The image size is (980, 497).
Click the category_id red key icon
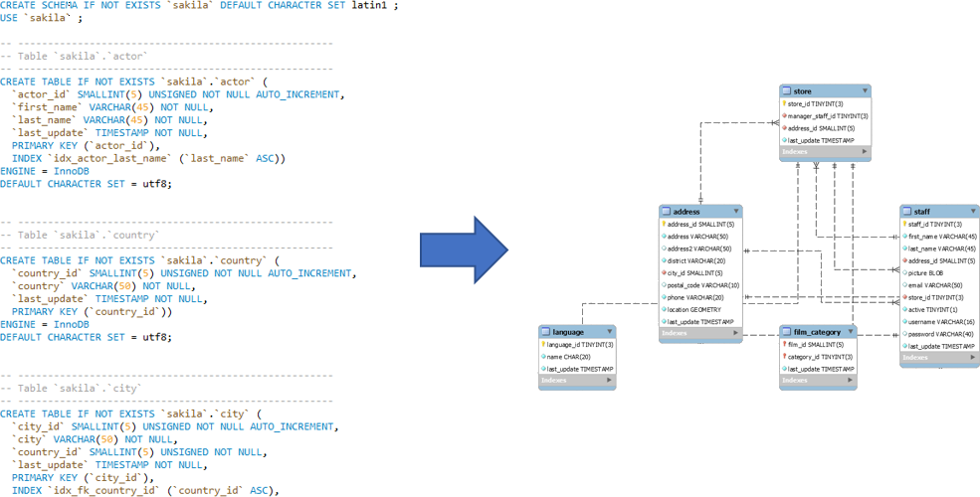point(785,357)
